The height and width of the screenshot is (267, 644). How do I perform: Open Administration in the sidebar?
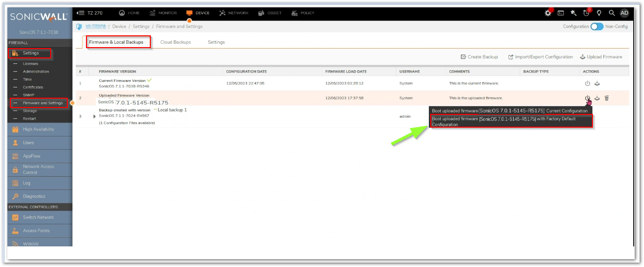[x=36, y=72]
